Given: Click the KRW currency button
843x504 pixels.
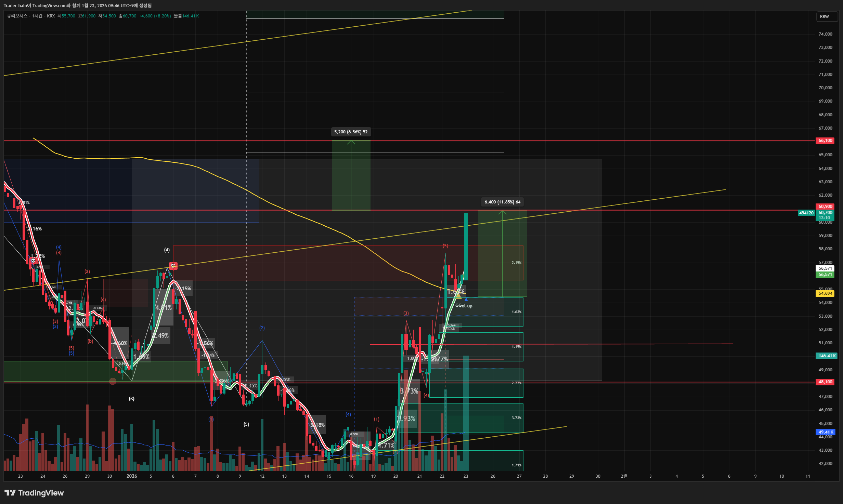Looking at the screenshot, I should (x=826, y=16).
